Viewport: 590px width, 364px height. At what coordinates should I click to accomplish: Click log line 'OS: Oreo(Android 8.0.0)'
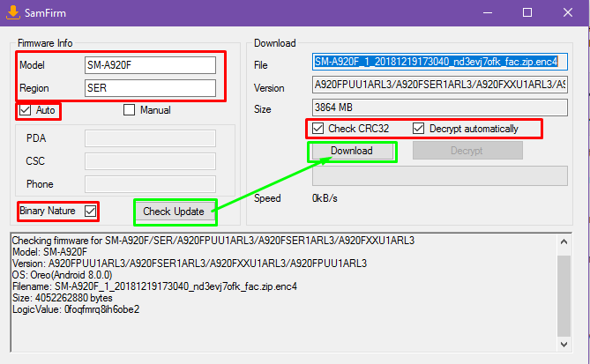[x=62, y=275]
